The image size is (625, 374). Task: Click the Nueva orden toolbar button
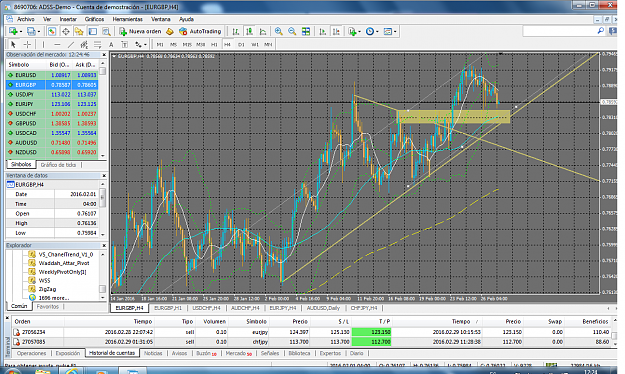pyautogui.click(x=140, y=31)
